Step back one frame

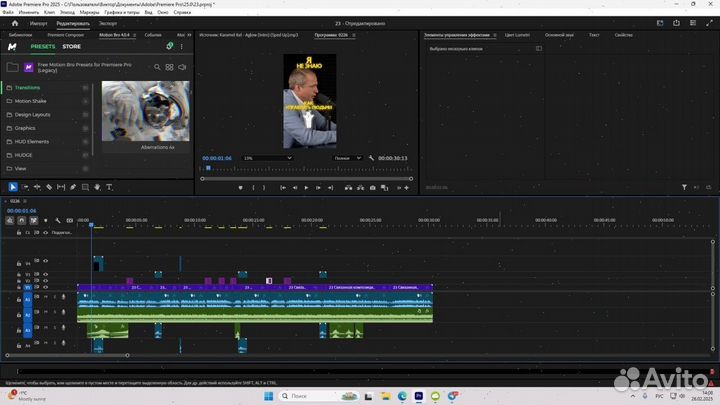295,188
